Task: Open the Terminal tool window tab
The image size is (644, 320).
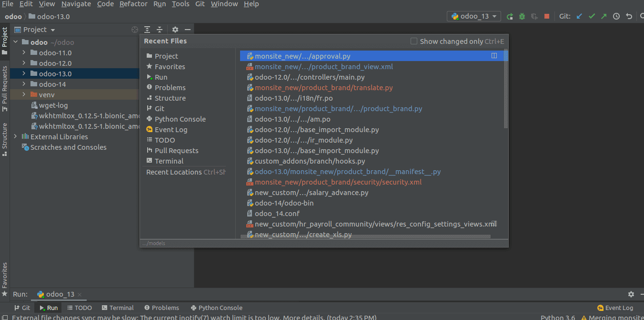Action: click(117, 308)
